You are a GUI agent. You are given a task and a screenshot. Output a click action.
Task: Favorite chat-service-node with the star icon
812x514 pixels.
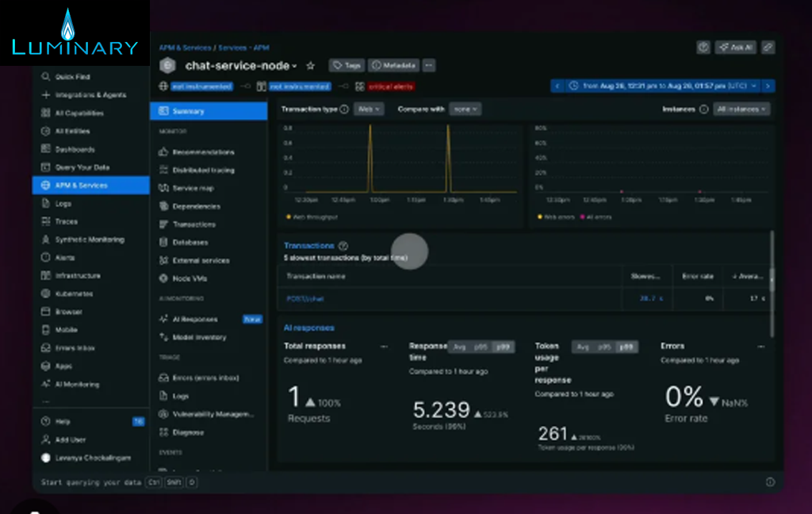311,66
